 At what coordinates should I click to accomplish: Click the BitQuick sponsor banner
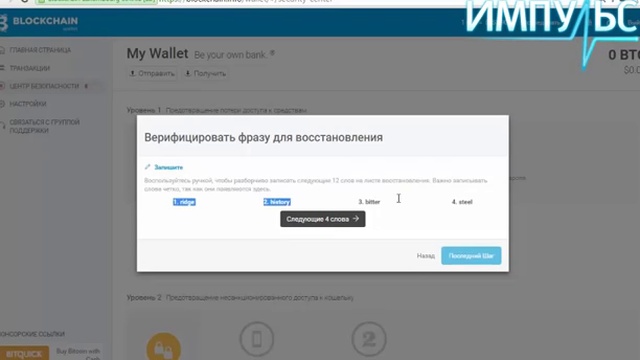(24, 353)
